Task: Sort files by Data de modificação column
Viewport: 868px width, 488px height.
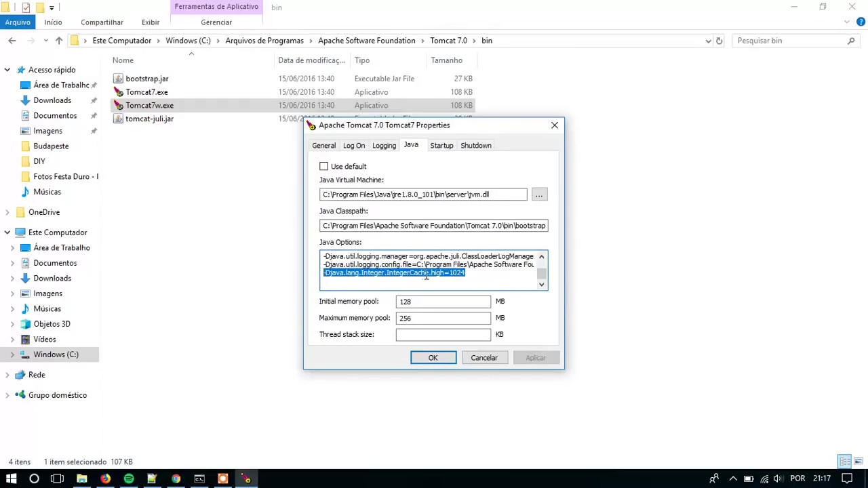Action: [312, 60]
